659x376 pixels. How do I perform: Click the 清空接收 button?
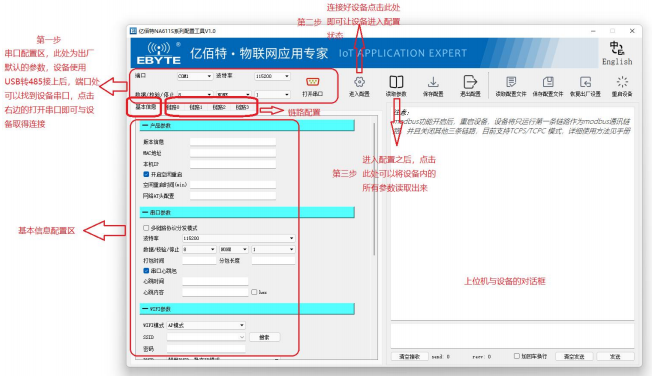[409, 356]
